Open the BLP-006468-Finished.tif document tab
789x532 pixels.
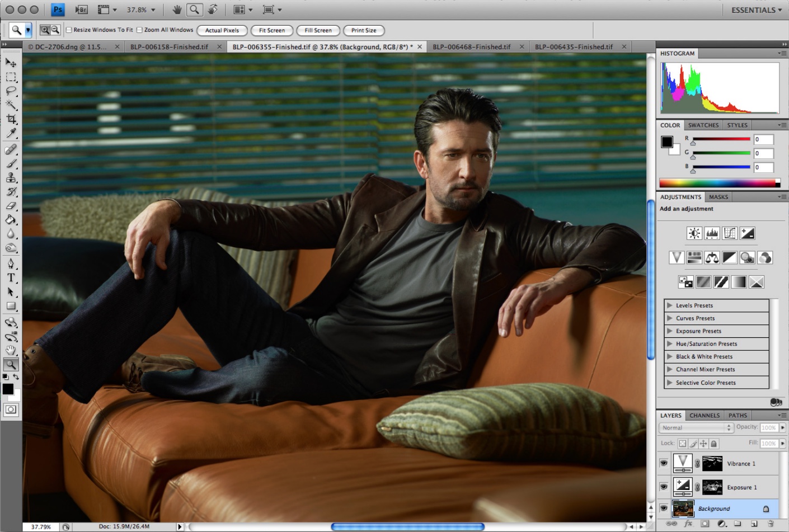pos(472,47)
